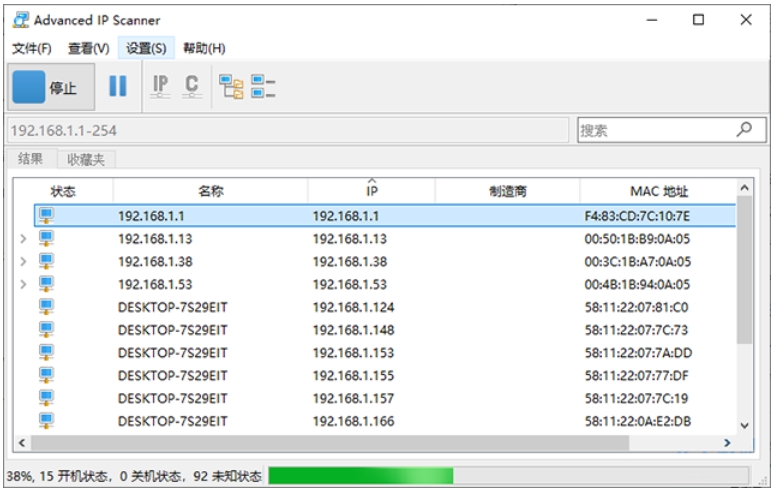Sort by the 状态 column header
Image resolution: width=772 pixels, height=489 pixels.
[x=63, y=191]
